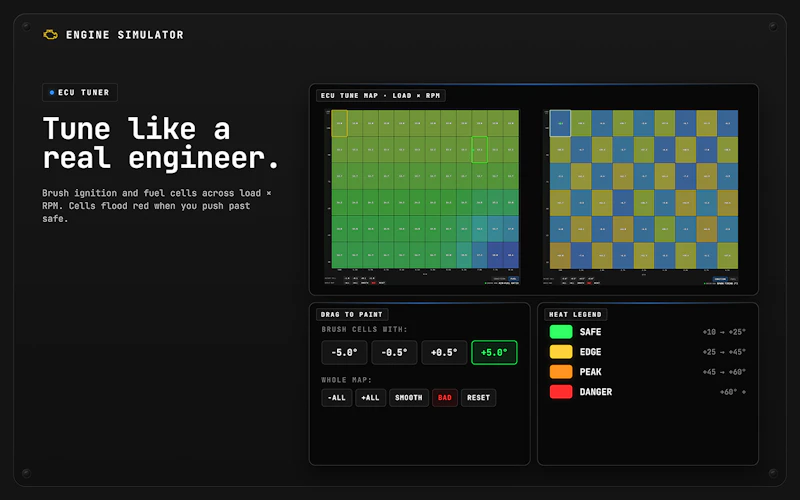Click the ENGINE SIMULATOR title text
800x500 pixels.
[124, 35]
